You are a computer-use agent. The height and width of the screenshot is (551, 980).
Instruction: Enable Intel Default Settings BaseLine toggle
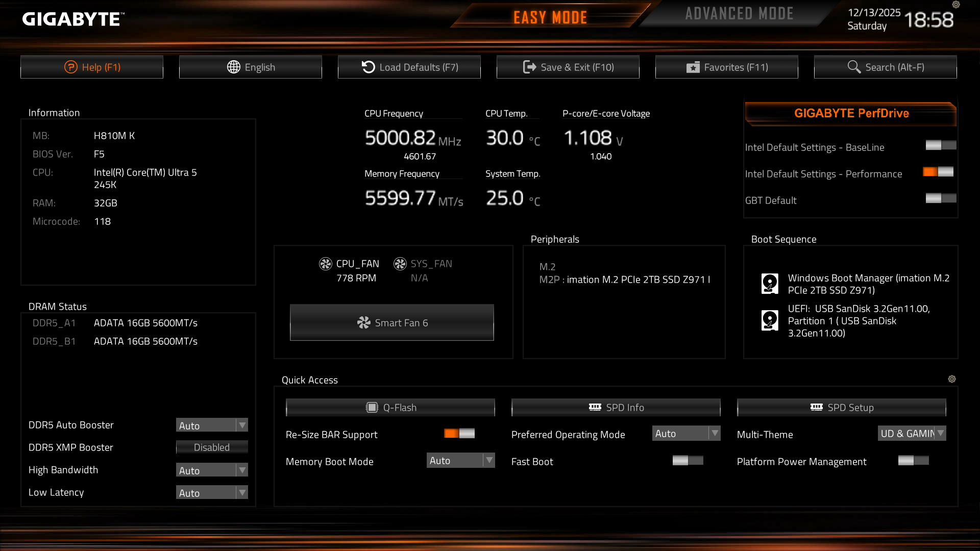click(x=941, y=145)
